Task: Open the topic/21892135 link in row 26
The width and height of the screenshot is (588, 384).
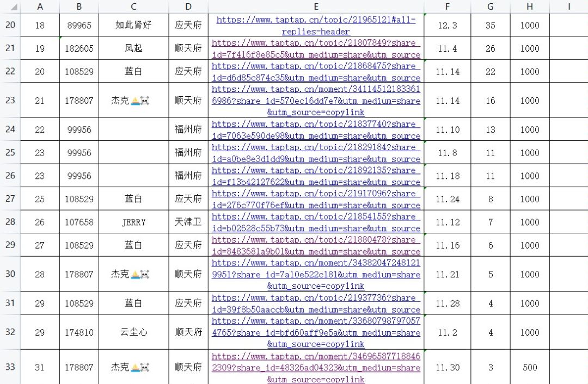Action: point(316,176)
